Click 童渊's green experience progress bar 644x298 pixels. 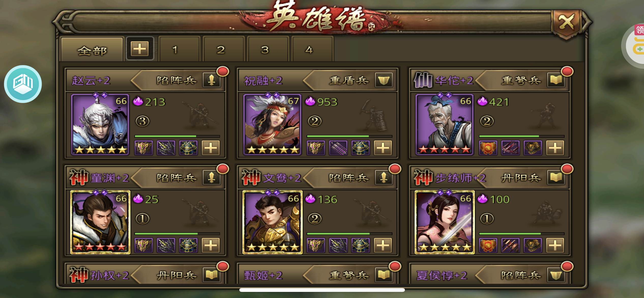177,234
